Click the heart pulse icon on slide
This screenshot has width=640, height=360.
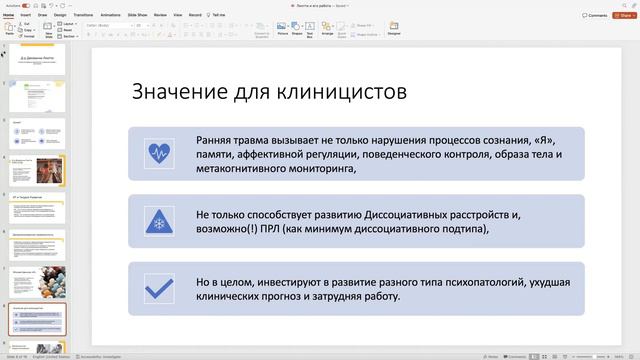[159, 153]
